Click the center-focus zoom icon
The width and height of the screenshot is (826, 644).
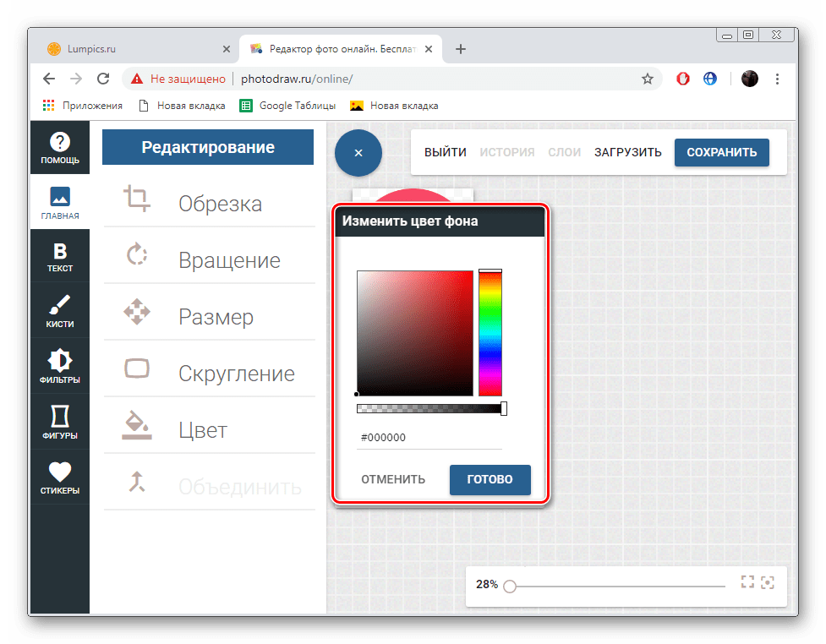click(x=768, y=582)
